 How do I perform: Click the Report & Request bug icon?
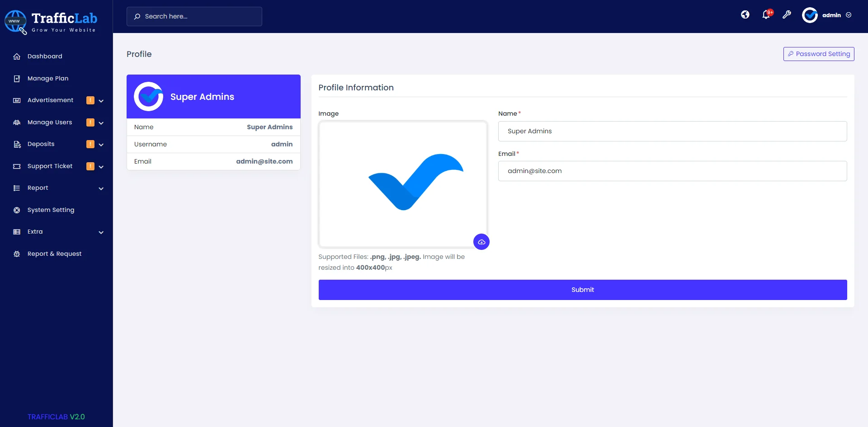point(17,254)
